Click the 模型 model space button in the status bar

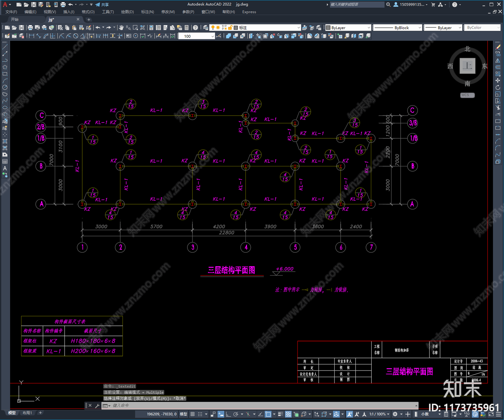tap(183, 414)
